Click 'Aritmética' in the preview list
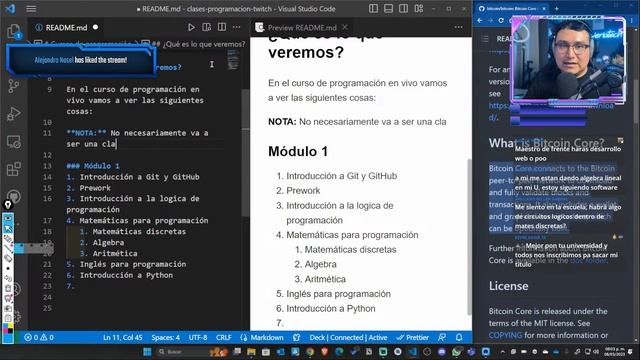 click(x=325, y=279)
